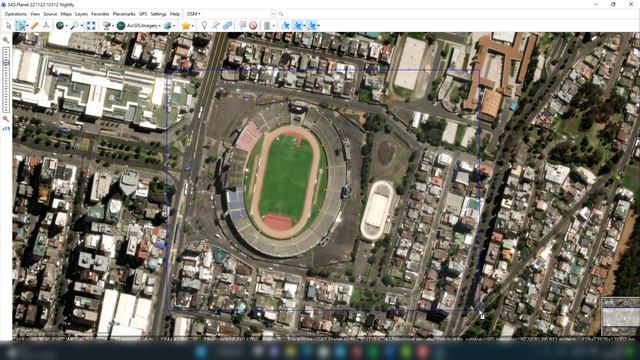Viewport: 640px width, 360px height.
Task: Expand the layers icon dropdown arrow
Action: click(x=174, y=26)
